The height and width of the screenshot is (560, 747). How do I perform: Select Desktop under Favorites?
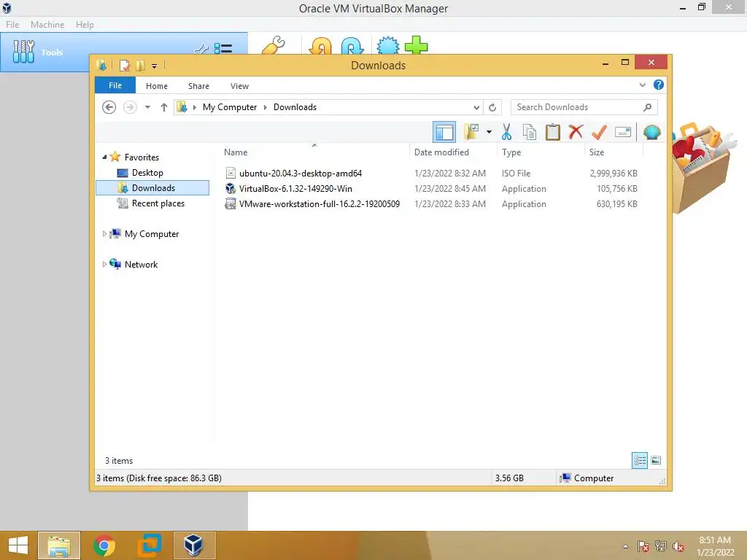click(x=147, y=172)
